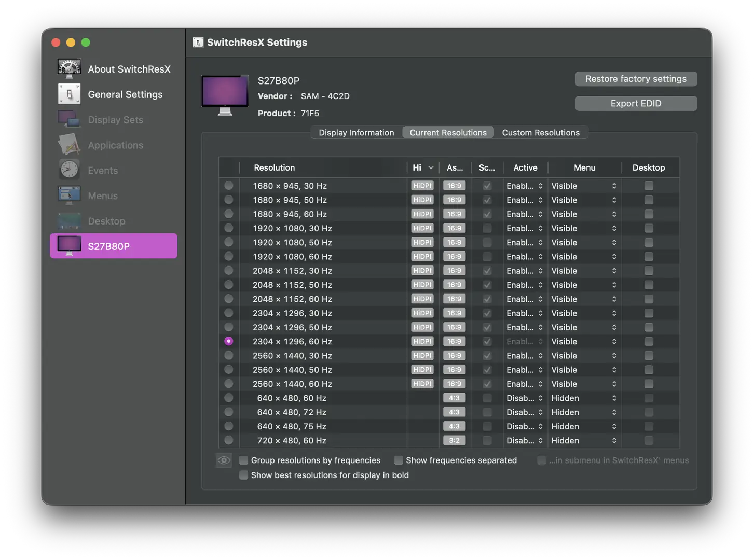Open Menu dropdown for 2304 × 1296, 30 Hz
This screenshot has width=754, height=560.
[x=584, y=313]
